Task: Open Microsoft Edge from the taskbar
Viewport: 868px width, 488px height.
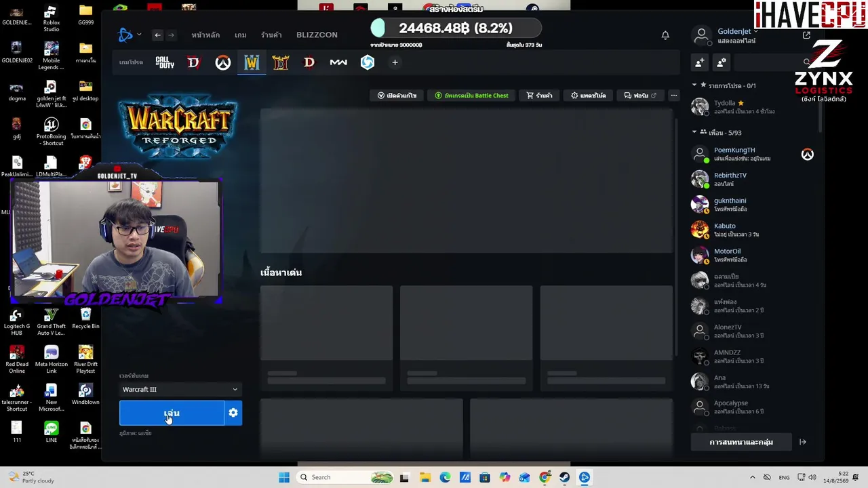Action: [x=445, y=477]
